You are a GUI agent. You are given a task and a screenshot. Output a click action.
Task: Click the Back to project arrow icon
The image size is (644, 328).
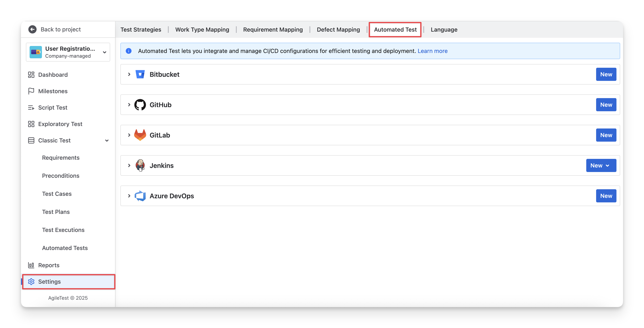(32, 30)
